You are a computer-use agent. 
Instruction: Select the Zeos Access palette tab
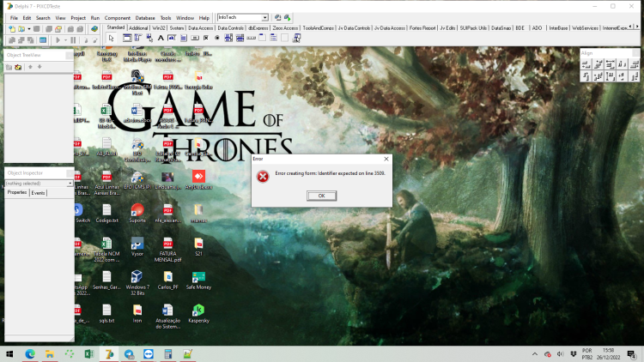point(285,28)
